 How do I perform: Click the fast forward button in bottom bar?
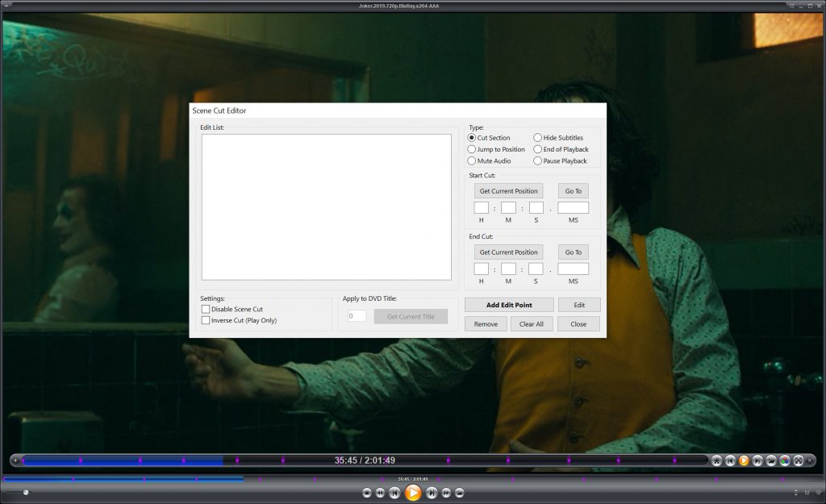coord(446,493)
